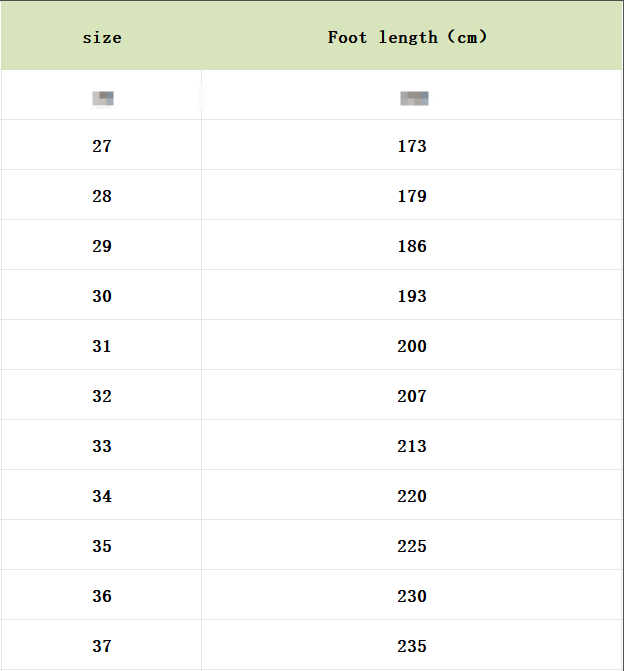Click the foot length 200 cell
624x671 pixels.
(x=412, y=346)
